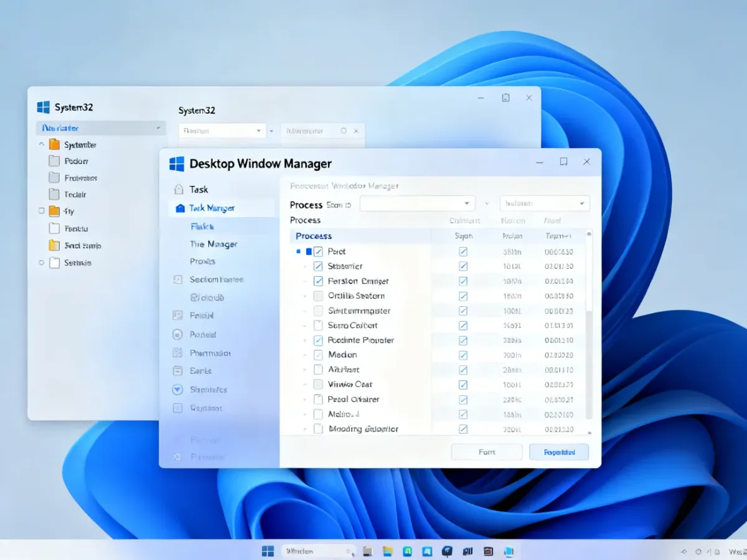Click the down arrow of the process list scrollbar
Screen dimensions: 747x560
[x=590, y=432]
